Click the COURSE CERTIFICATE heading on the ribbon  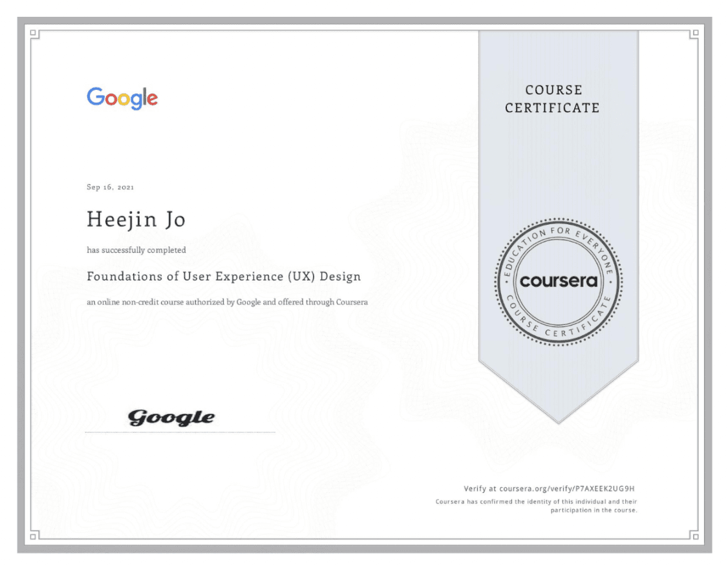tap(553, 99)
